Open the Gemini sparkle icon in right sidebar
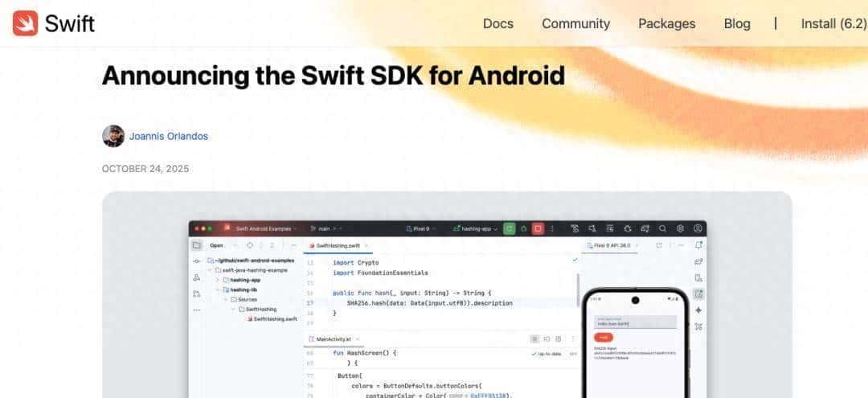The height and width of the screenshot is (398, 868). (x=698, y=310)
